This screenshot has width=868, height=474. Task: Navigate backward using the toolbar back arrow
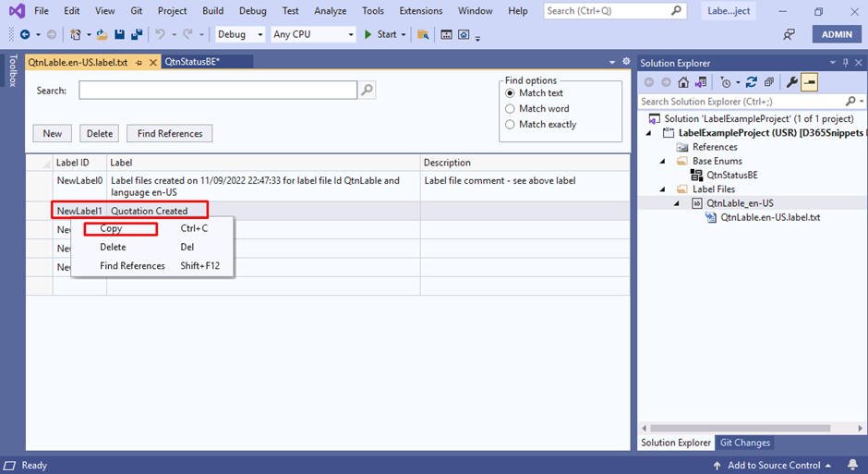(x=25, y=34)
